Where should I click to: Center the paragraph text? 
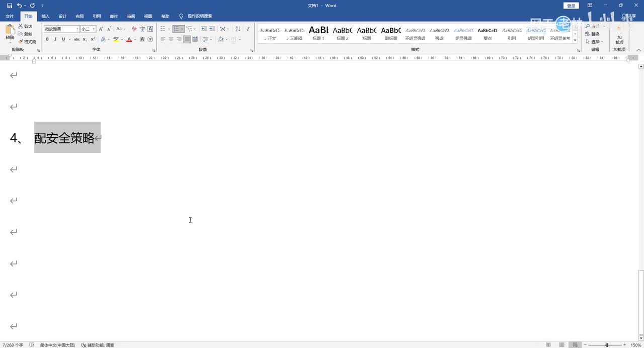tap(171, 39)
